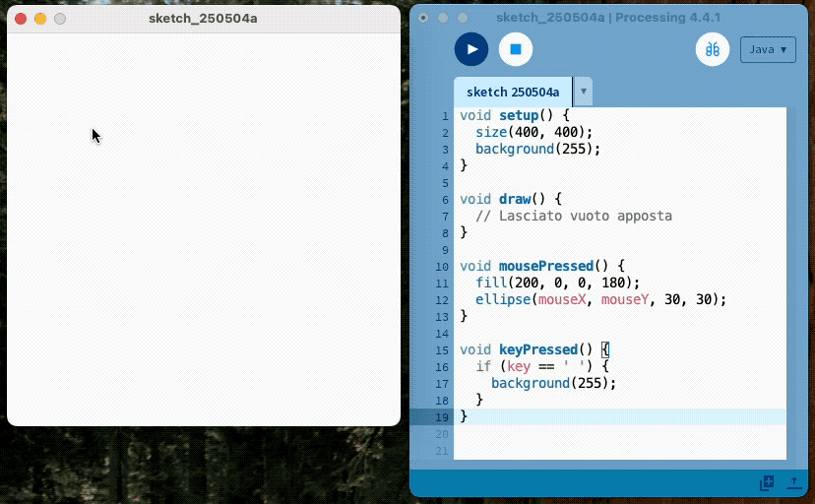Close the sketch_250504a preview window

(21, 19)
